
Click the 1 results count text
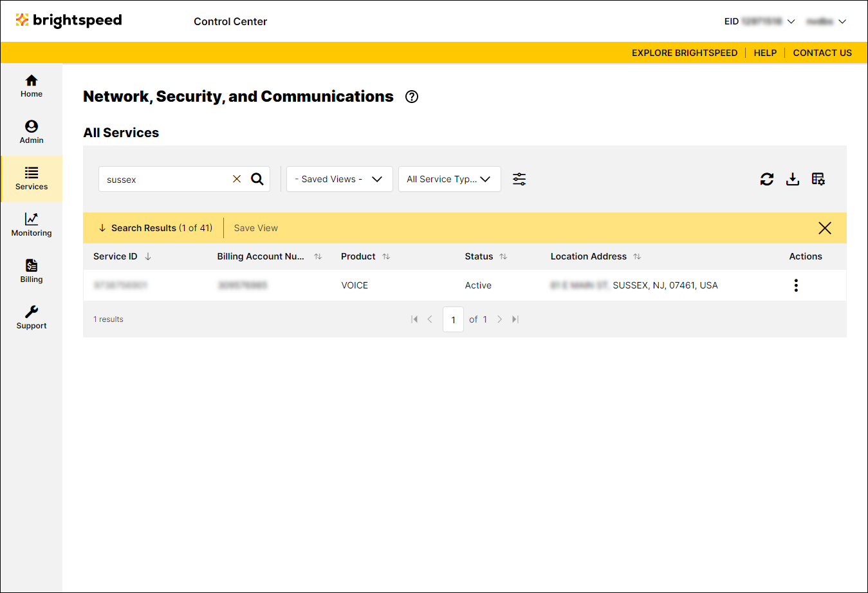(x=108, y=319)
